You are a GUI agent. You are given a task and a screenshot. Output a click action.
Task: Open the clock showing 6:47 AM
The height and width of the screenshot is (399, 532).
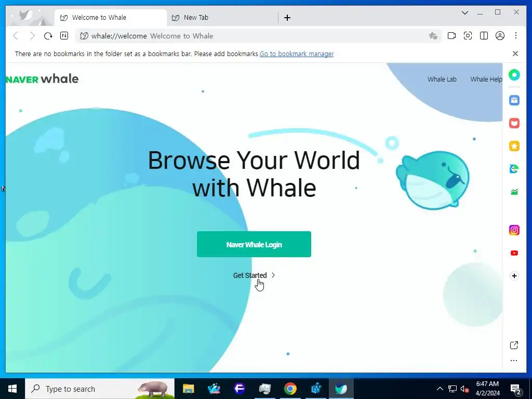pos(487,389)
